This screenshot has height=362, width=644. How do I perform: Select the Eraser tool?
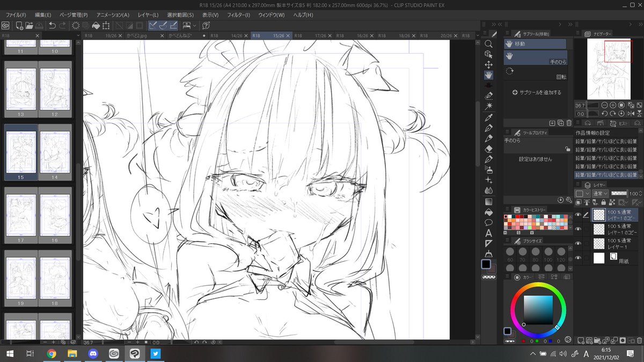pyautogui.click(x=488, y=149)
